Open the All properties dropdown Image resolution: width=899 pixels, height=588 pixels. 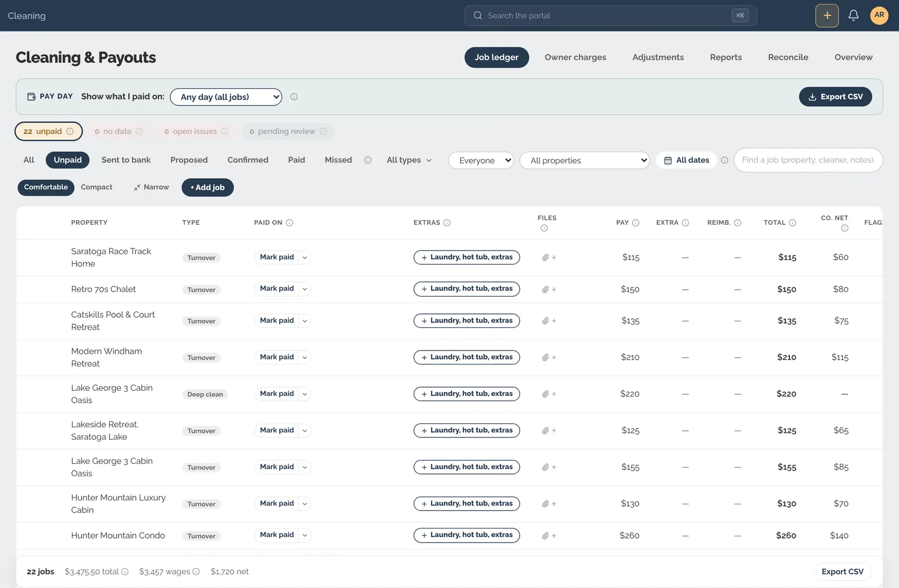tap(584, 160)
